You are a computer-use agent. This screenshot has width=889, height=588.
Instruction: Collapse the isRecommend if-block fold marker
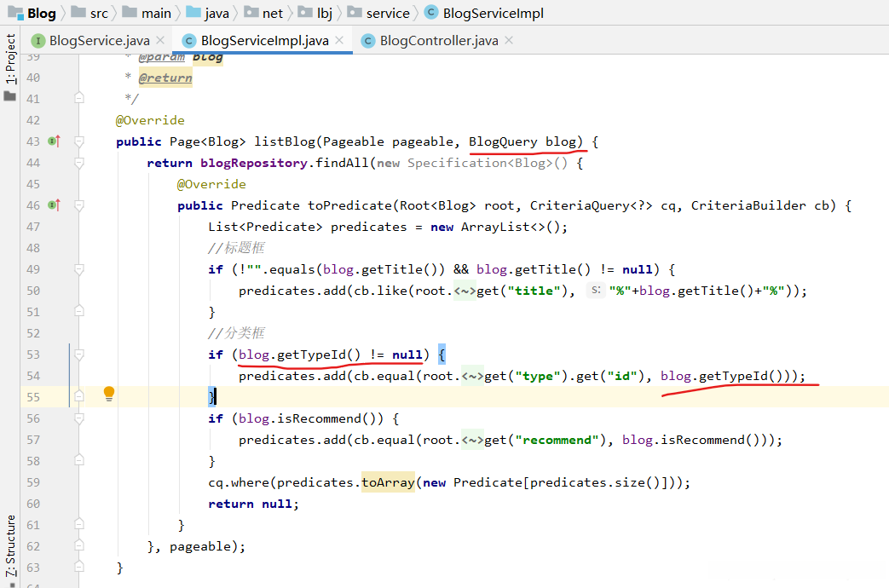[79, 418]
